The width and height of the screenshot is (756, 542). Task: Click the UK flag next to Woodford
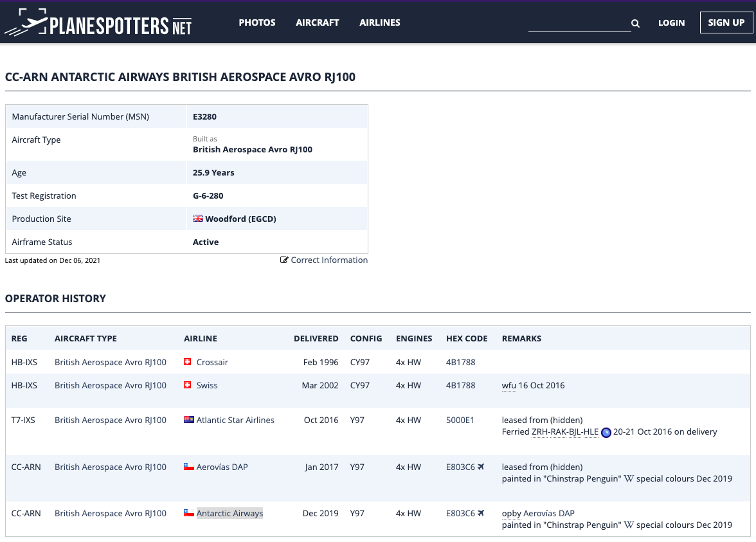pyautogui.click(x=198, y=219)
